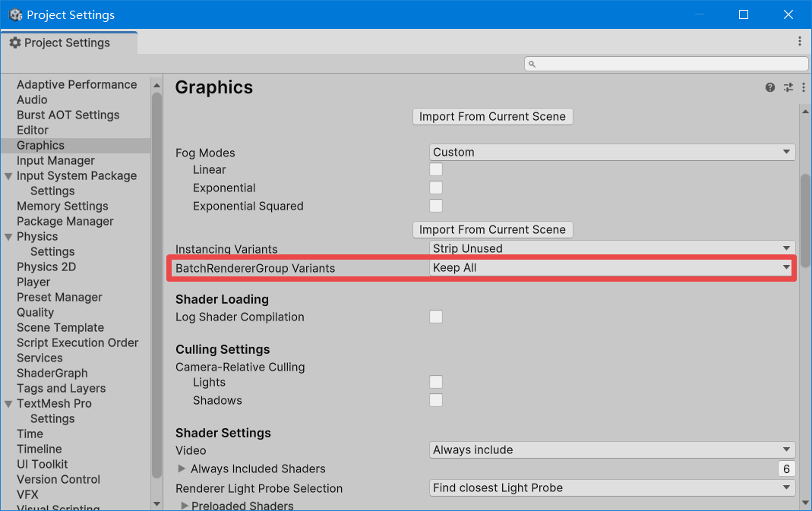Click the category list scrollbar thumb
The image size is (812, 511).
point(156,285)
